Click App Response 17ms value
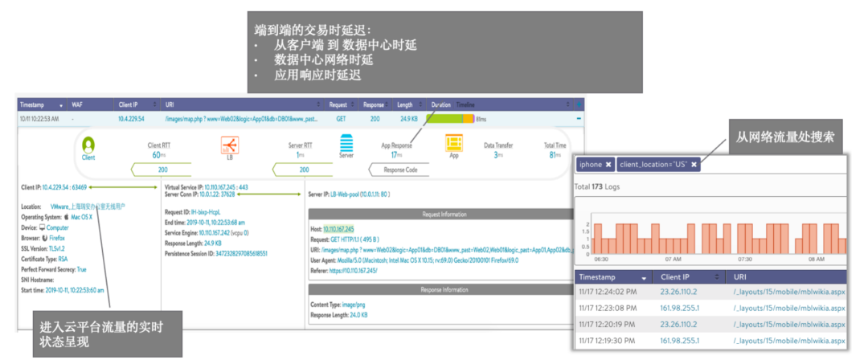This screenshot has width=868, height=364. [x=398, y=155]
